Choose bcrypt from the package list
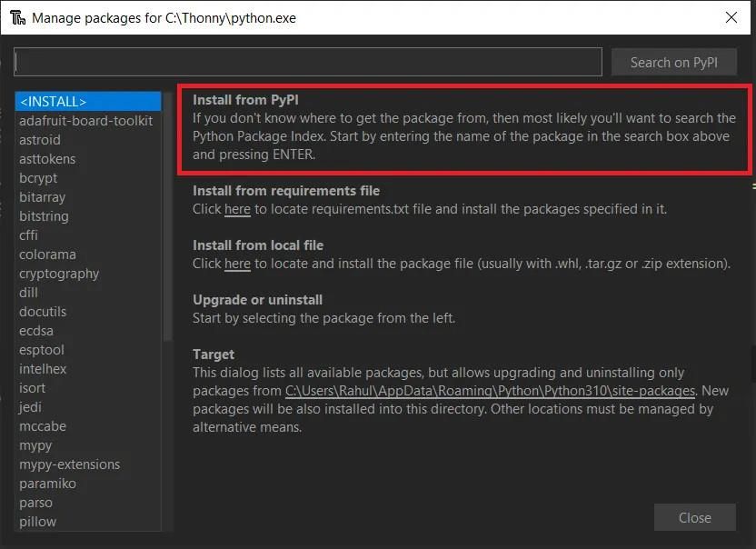The width and height of the screenshot is (756, 549). click(38, 178)
